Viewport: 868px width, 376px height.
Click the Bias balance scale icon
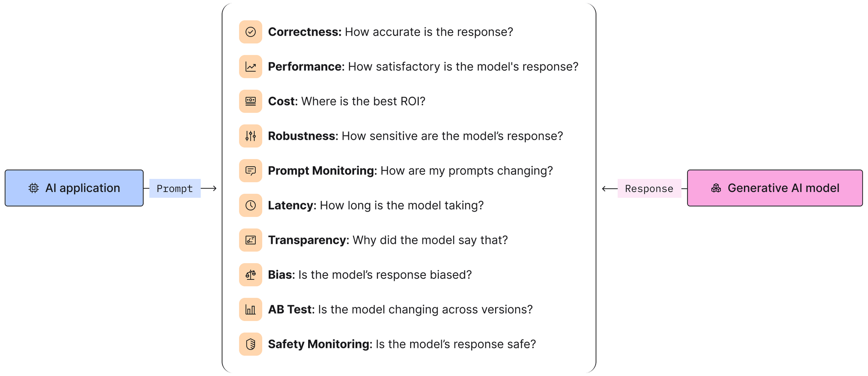click(x=250, y=275)
